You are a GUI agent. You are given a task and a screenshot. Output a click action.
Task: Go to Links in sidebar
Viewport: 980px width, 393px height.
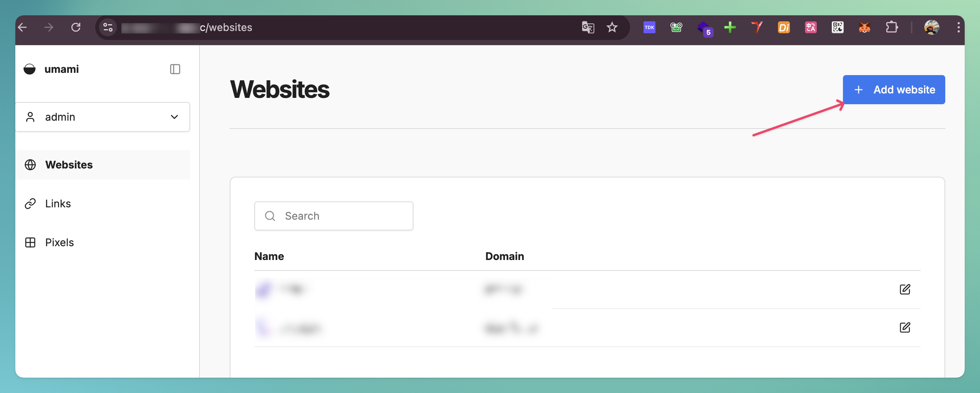(58, 204)
